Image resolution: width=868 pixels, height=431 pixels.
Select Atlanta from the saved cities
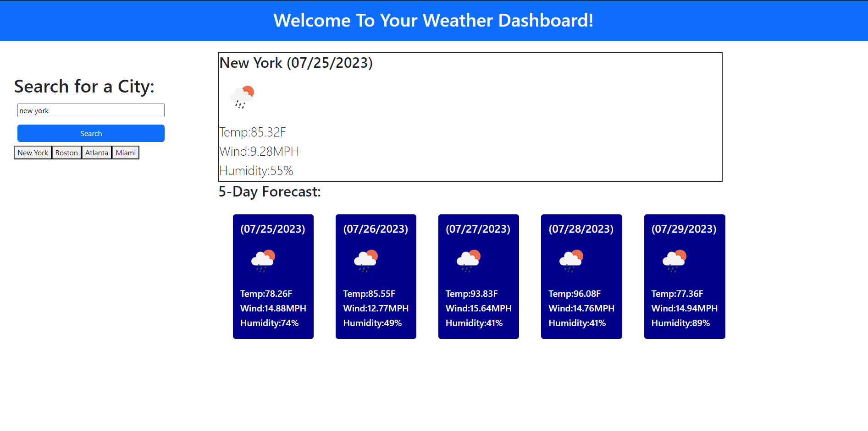point(96,153)
